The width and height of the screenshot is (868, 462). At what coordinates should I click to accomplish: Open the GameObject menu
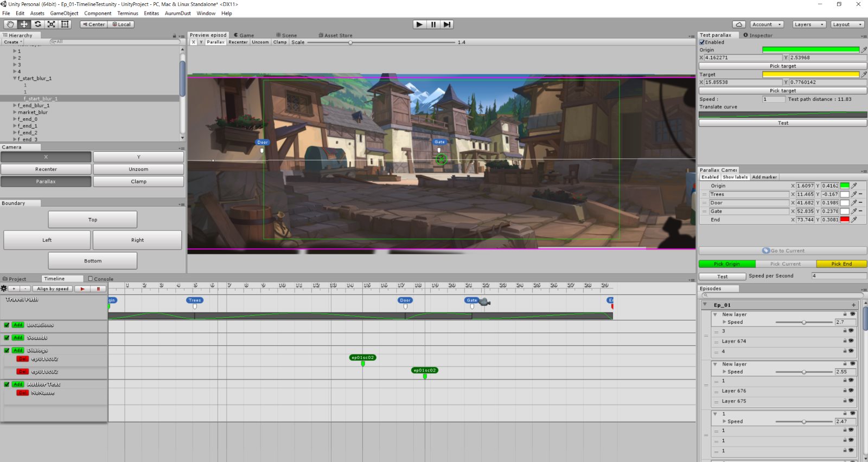coord(64,14)
